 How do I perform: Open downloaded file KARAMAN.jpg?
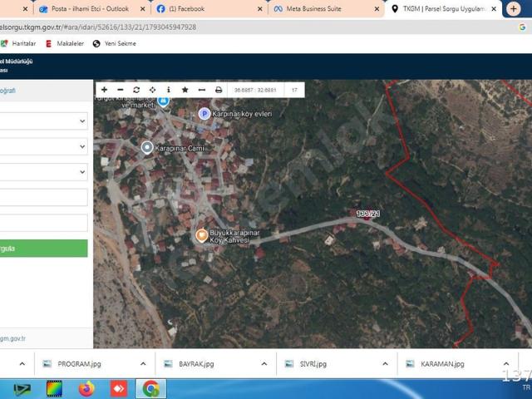[x=442, y=364]
